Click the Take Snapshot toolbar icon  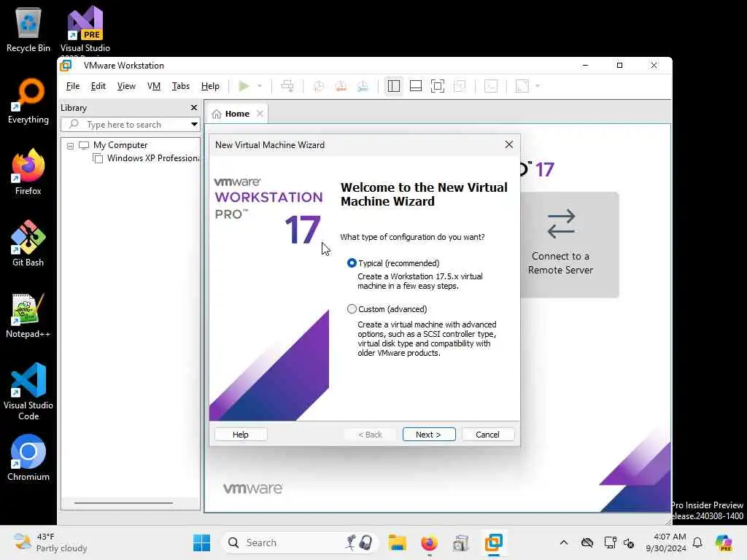[x=319, y=86]
